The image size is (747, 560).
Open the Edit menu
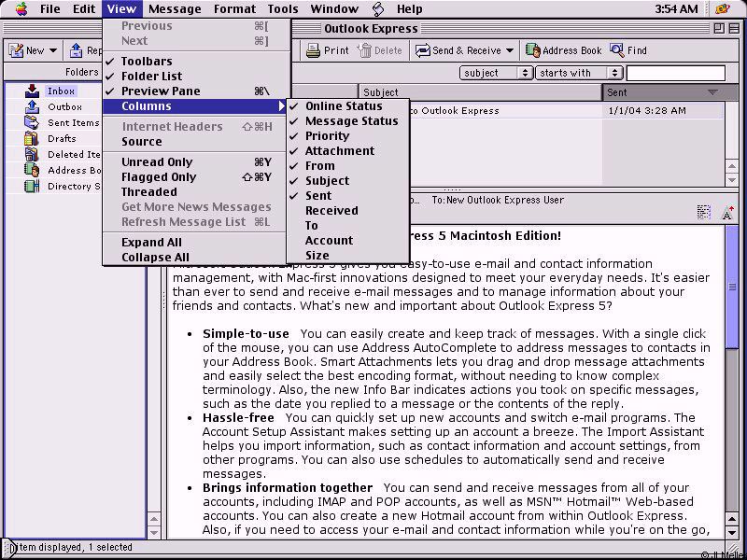tap(84, 8)
